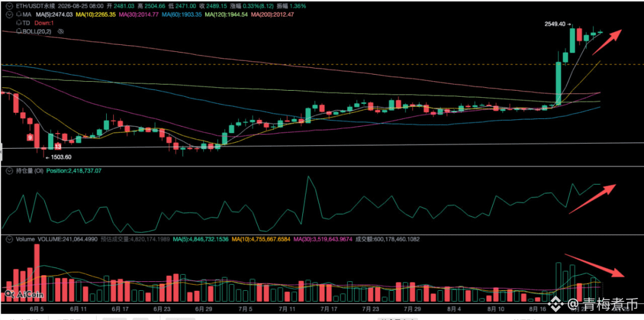The image size is (644, 320).
Task: Click the 7月23 date axis label
Action: pyautogui.click(x=370, y=309)
